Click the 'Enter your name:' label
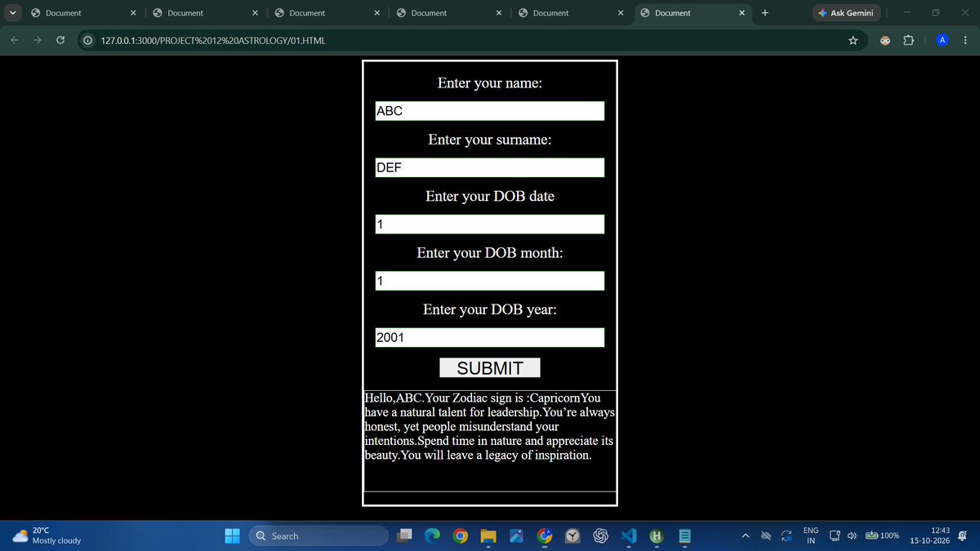Image resolution: width=980 pixels, height=551 pixels. pyautogui.click(x=490, y=83)
